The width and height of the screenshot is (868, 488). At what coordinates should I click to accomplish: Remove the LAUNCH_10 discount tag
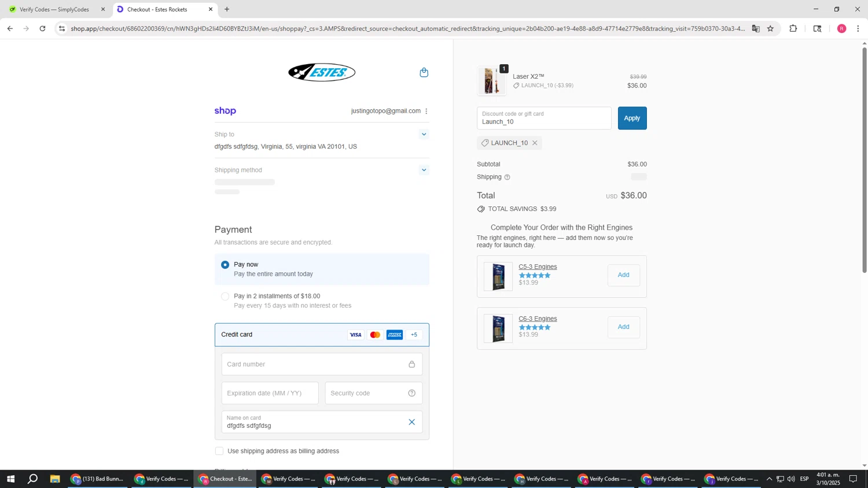pyautogui.click(x=535, y=143)
